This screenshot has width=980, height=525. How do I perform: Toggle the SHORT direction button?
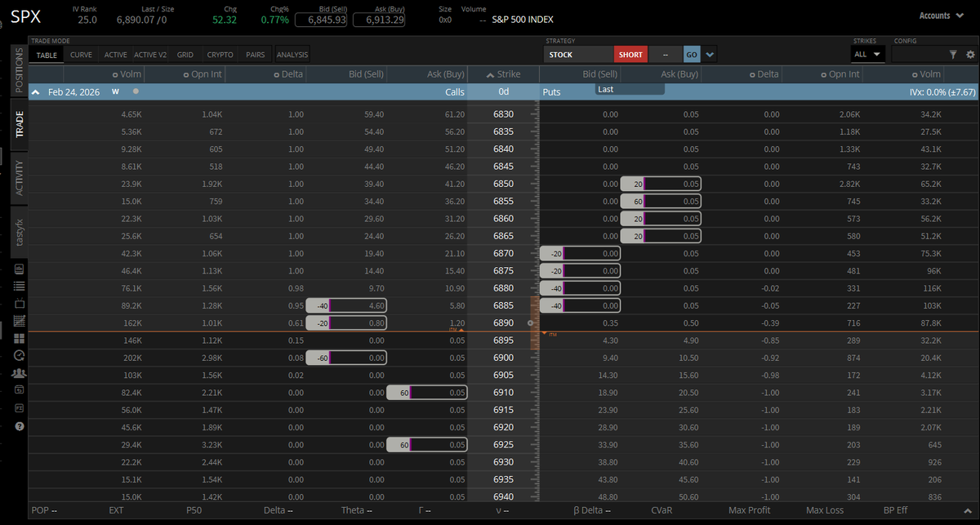point(630,55)
